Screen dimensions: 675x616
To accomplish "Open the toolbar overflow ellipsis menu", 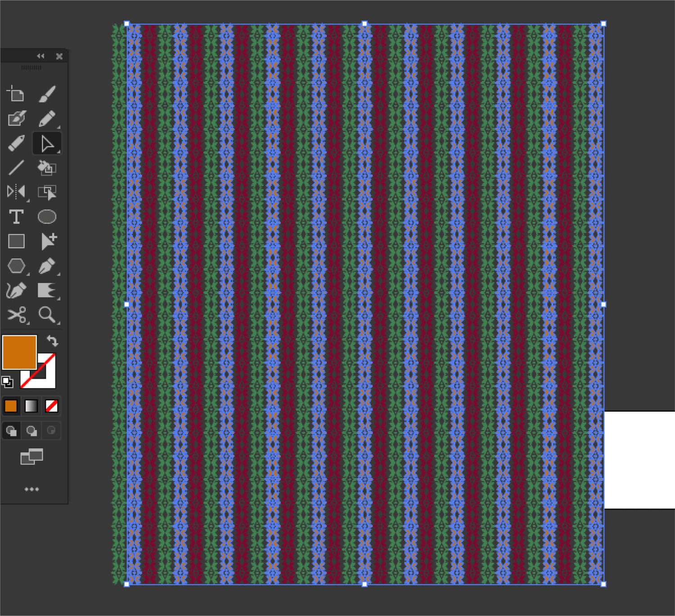I will (32, 489).
